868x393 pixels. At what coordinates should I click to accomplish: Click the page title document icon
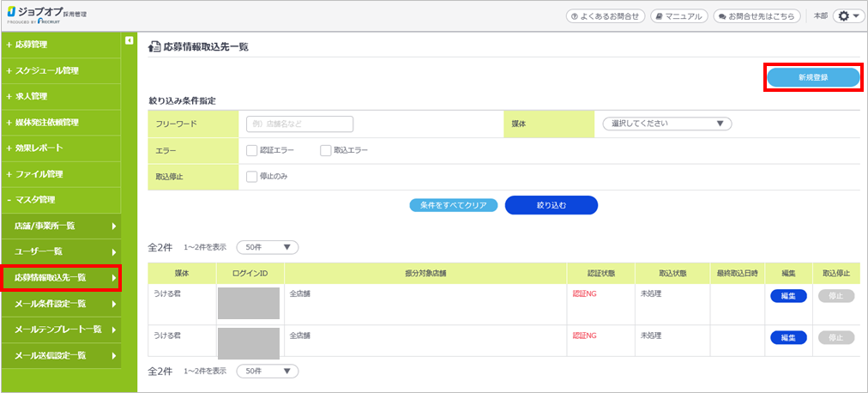[154, 47]
